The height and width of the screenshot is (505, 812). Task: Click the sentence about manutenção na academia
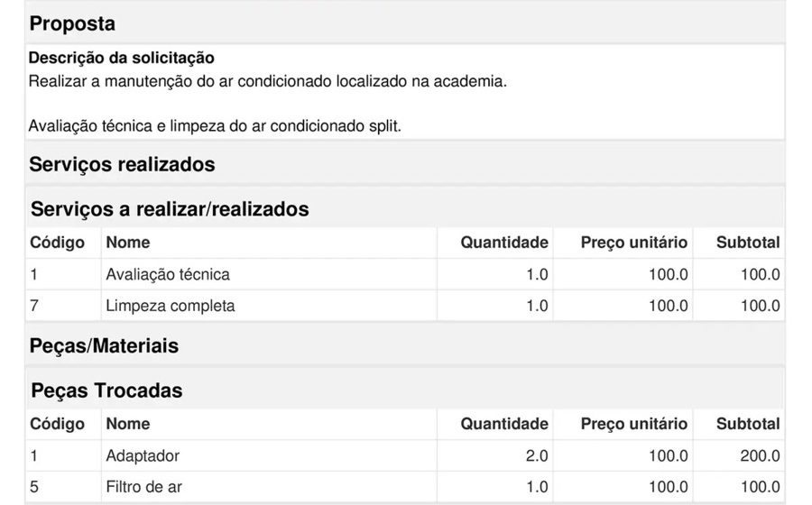click(x=267, y=81)
